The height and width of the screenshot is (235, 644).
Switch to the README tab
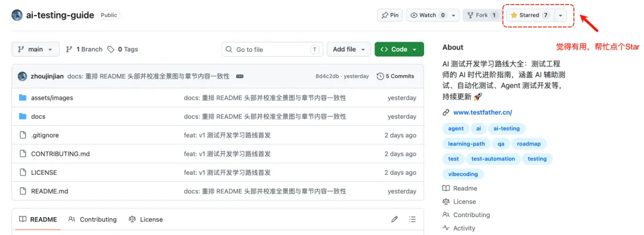pos(38,219)
